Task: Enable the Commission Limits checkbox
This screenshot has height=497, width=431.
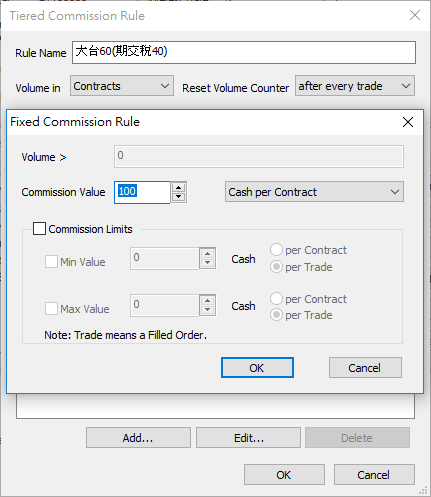Action: [39, 229]
